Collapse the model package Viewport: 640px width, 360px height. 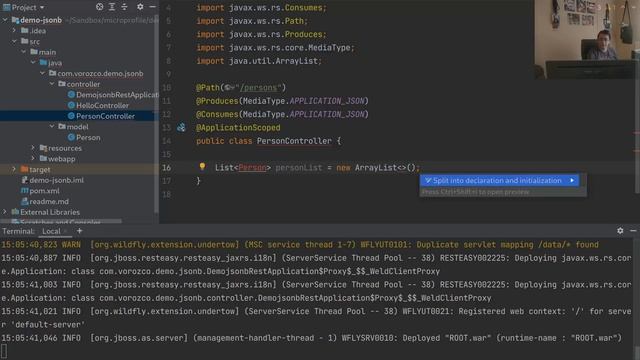tap(52, 127)
